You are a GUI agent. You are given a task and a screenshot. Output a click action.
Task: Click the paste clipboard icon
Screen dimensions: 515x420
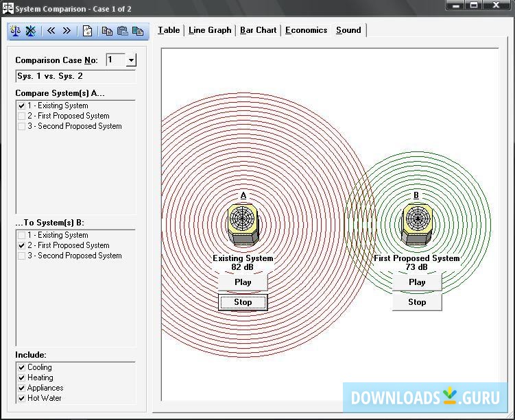(123, 31)
